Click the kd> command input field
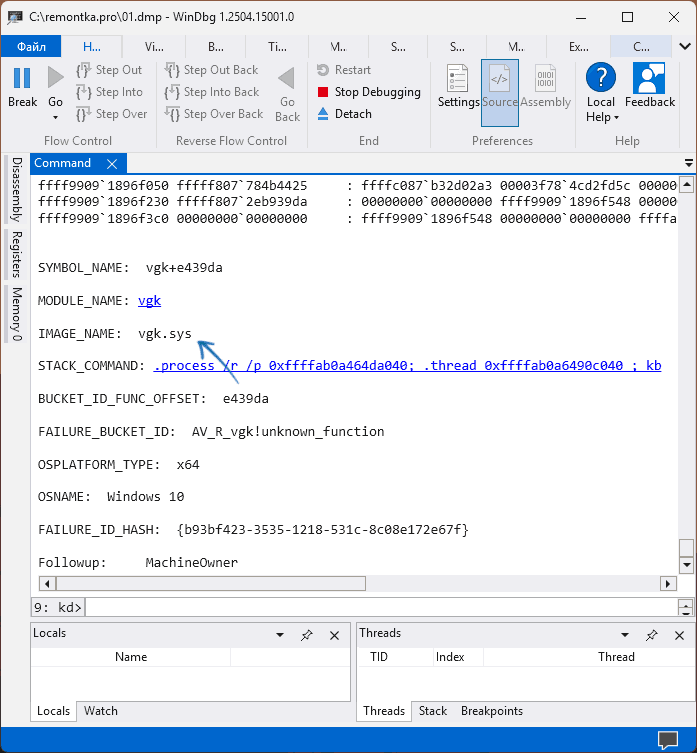697x753 pixels. 381,607
